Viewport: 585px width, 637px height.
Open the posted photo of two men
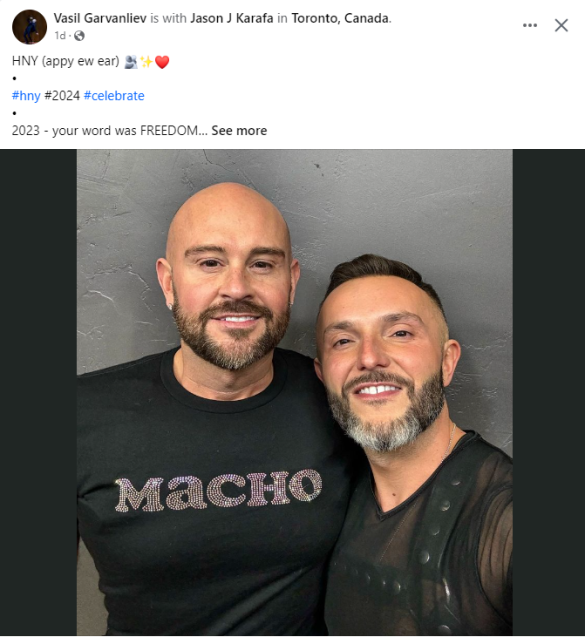pos(295,392)
